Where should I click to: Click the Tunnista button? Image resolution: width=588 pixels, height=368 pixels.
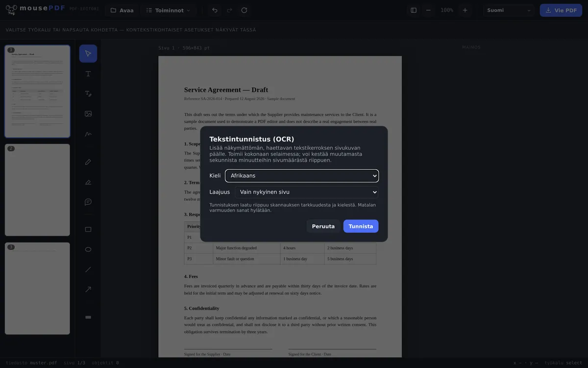(361, 226)
